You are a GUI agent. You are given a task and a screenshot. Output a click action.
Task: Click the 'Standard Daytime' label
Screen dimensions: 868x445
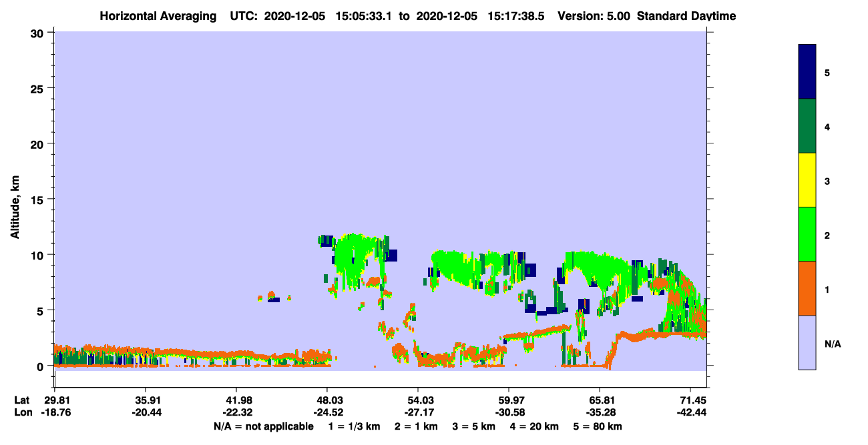tap(686, 16)
